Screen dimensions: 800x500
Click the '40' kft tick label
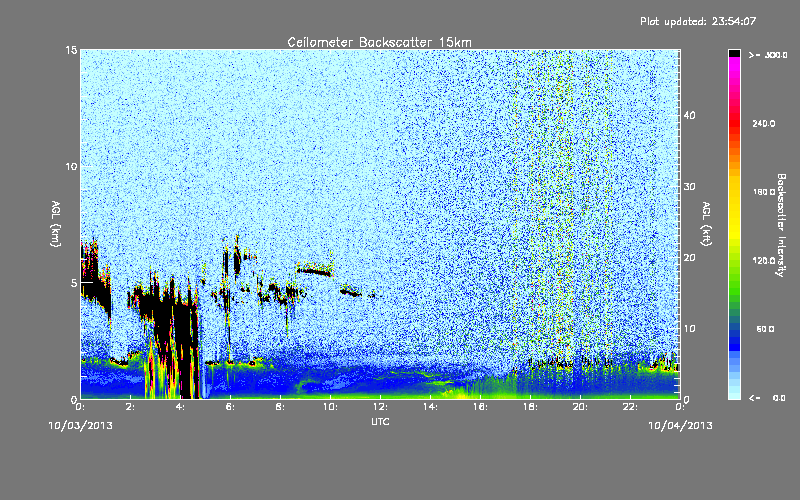[689, 115]
